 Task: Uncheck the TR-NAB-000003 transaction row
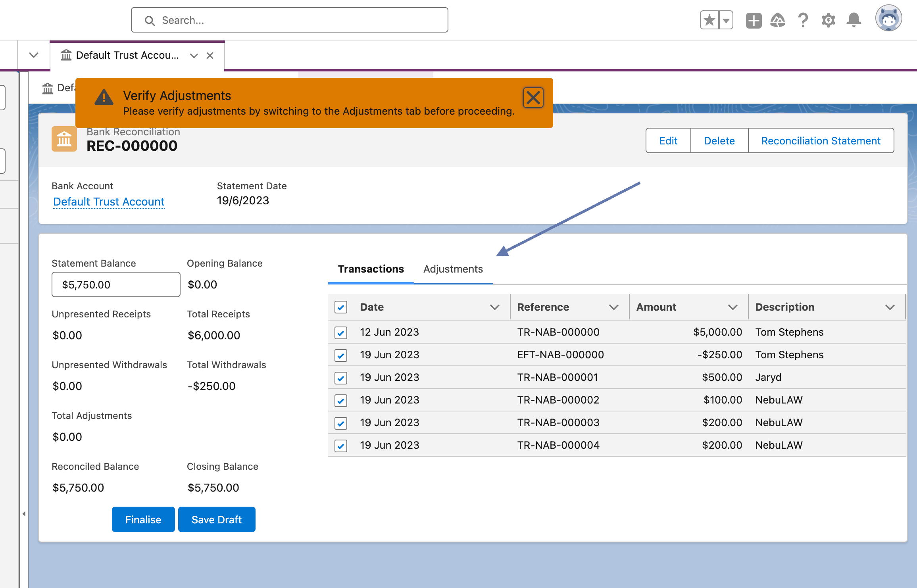coord(341,423)
